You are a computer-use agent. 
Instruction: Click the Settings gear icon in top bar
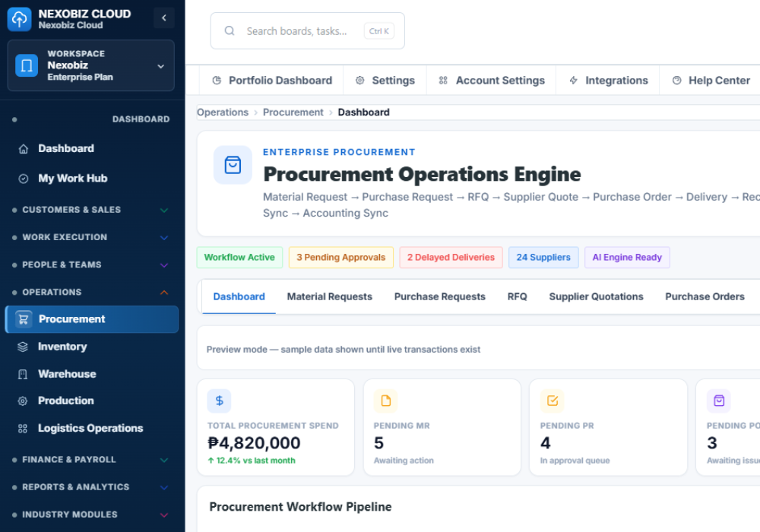click(359, 81)
